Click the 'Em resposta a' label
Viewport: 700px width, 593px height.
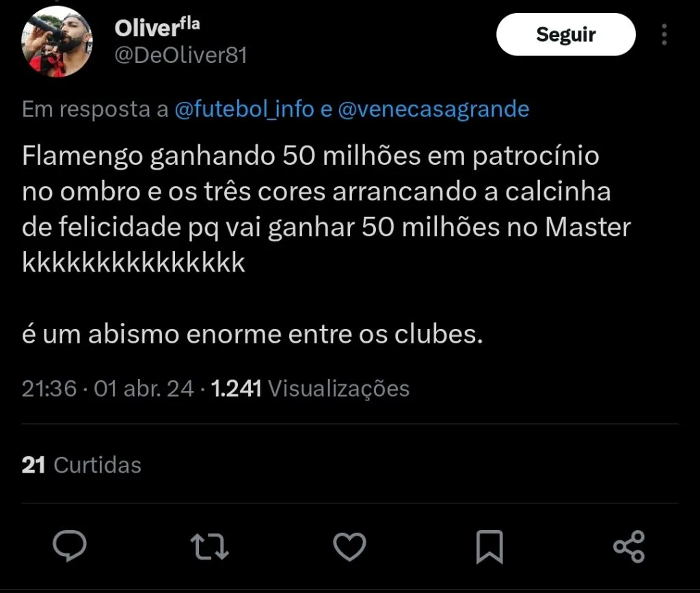click(x=95, y=109)
